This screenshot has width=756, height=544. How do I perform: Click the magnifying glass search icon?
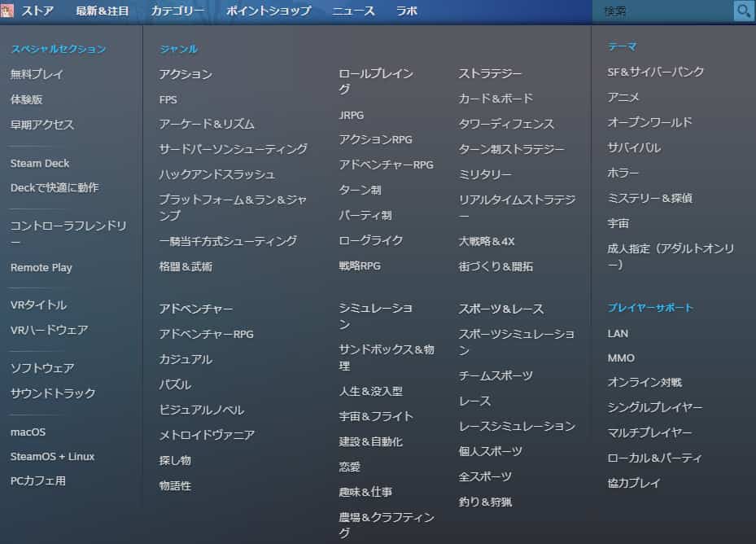(x=744, y=11)
